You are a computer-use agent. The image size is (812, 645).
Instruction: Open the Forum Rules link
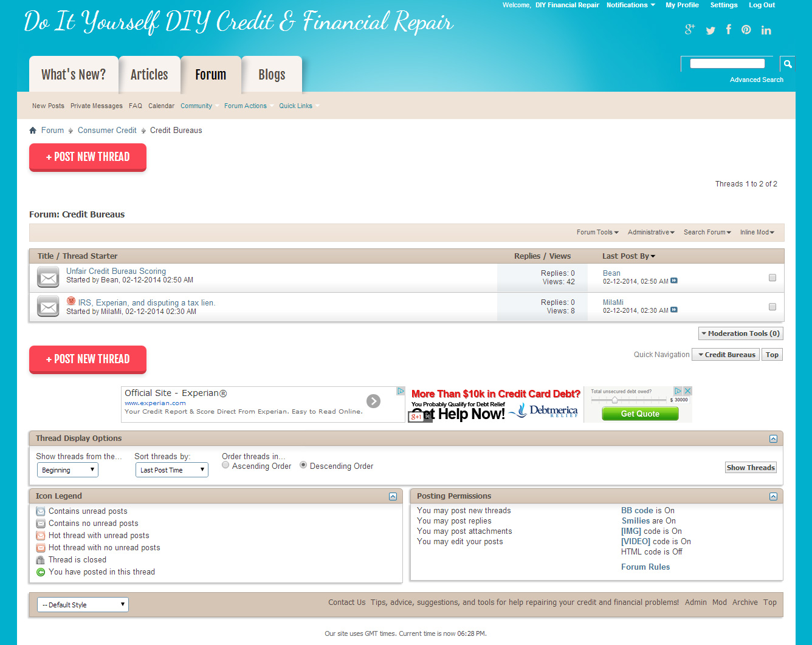645,567
